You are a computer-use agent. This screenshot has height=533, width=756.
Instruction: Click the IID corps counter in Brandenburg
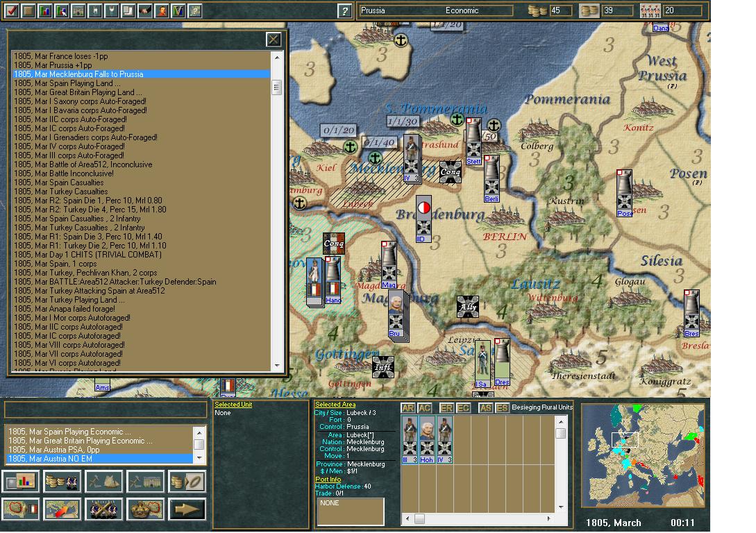pyautogui.click(x=423, y=219)
